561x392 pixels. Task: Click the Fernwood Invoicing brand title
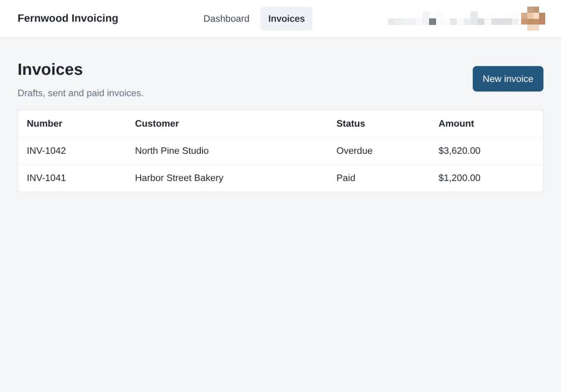(68, 18)
